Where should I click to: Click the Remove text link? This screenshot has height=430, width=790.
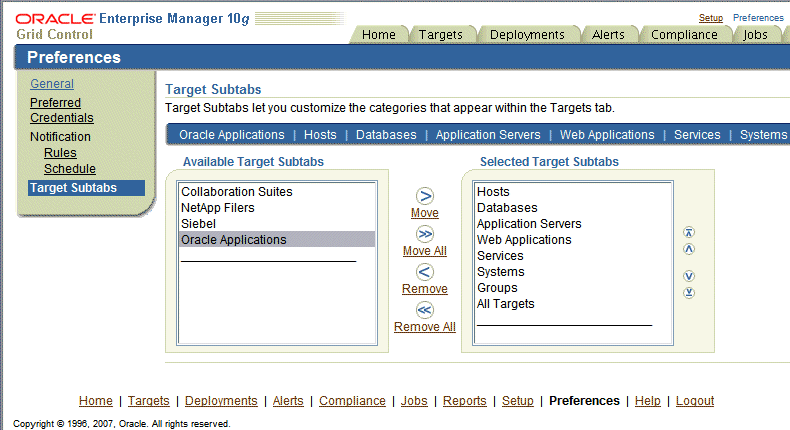(425, 289)
